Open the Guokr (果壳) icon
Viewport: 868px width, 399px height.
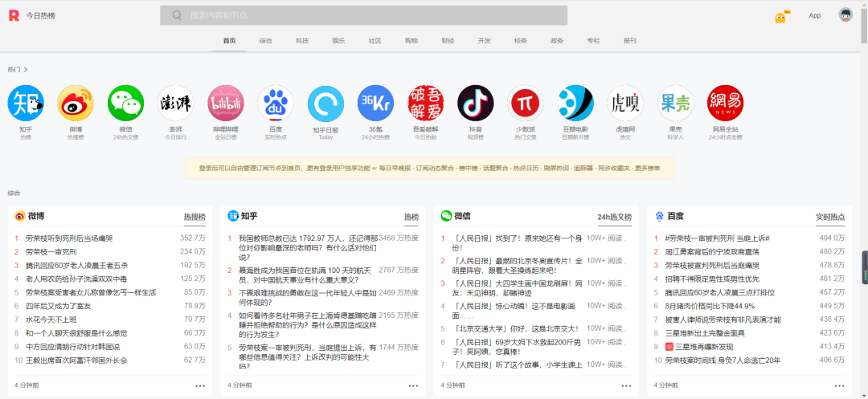[675, 103]
